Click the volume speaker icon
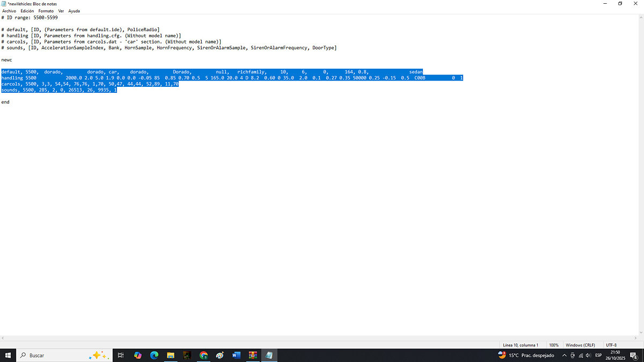The width and height of the screenshot is (644, 362). 589,355
